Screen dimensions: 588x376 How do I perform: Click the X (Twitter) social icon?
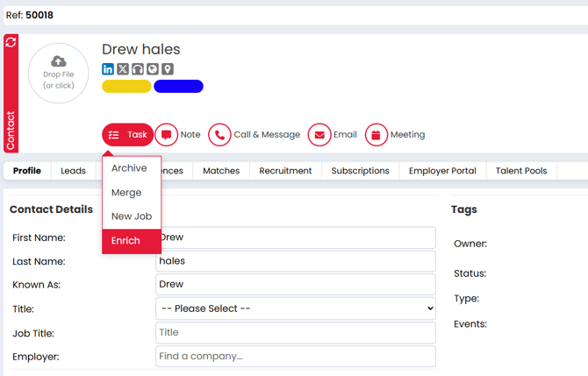(x=123, y=68)
